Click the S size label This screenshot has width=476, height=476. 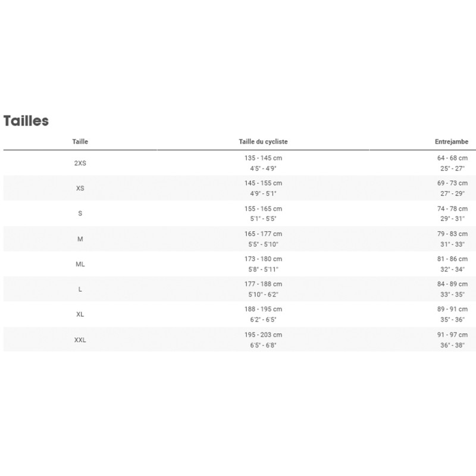[80, 214]
